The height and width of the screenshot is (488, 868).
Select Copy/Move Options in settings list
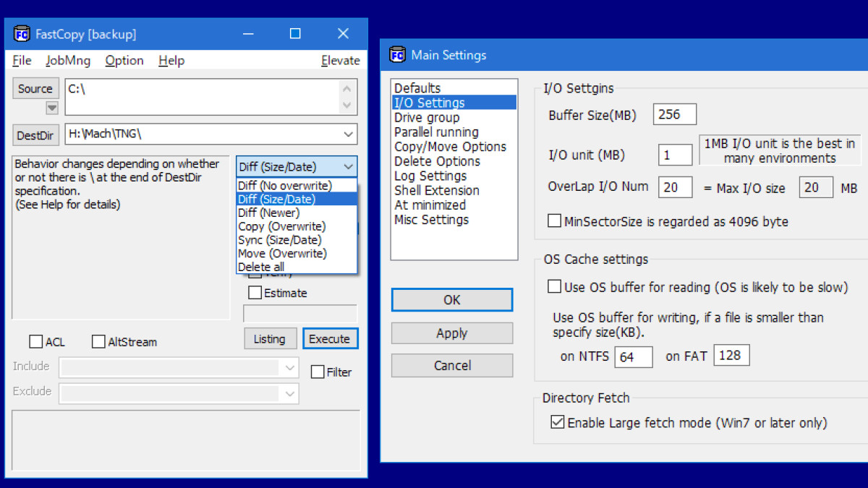click(454, 147)
